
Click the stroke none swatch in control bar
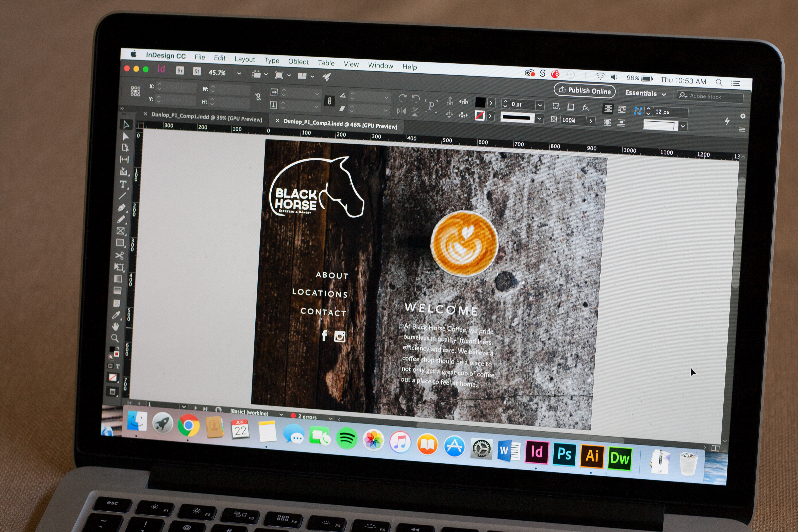pos(479,115)
